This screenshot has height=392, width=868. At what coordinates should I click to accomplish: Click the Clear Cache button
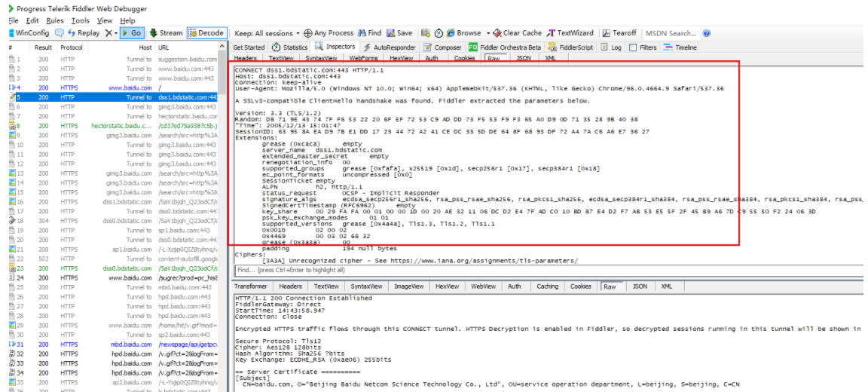[x=518, y=33]
